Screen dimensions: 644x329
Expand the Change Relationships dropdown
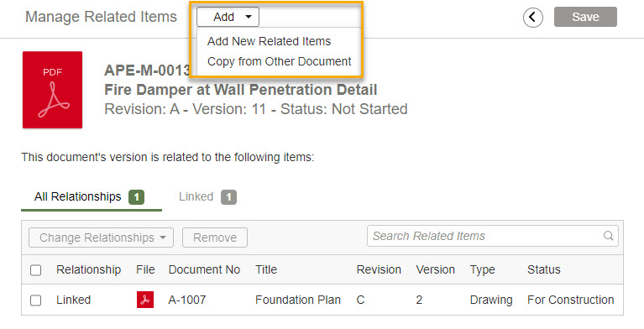click(101, 238)
